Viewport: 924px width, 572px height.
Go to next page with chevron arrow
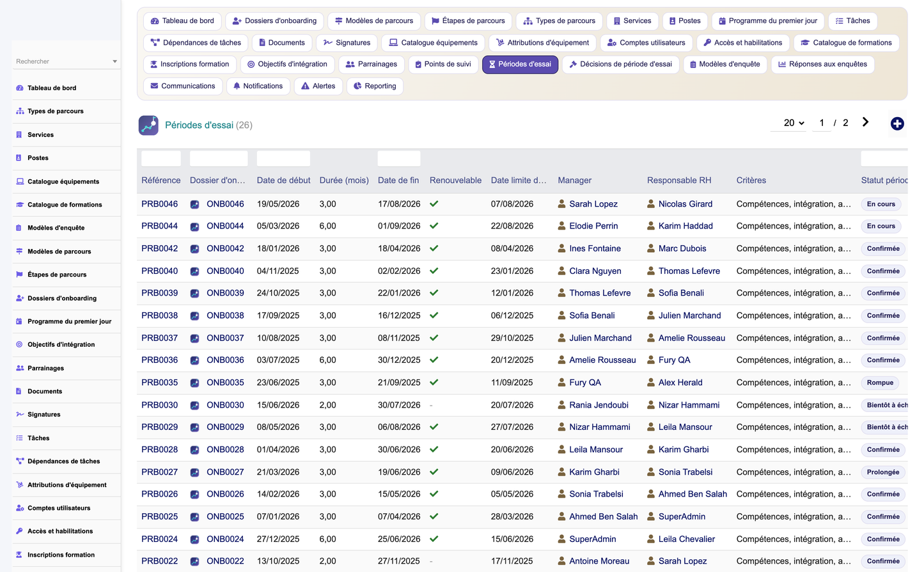click(x=865, y=122)
